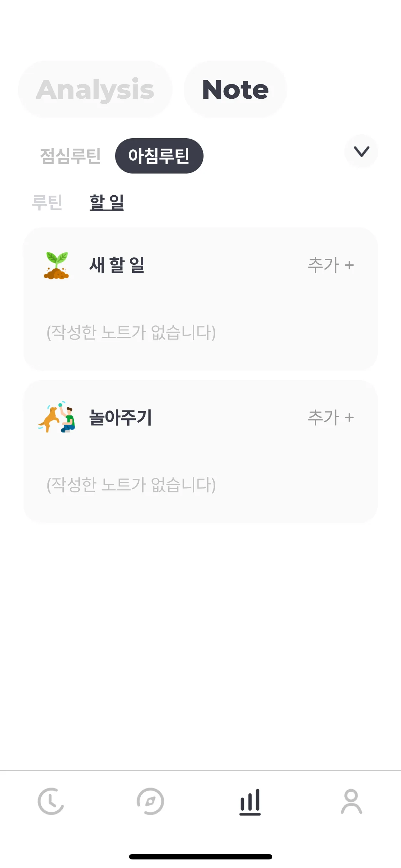Tap empty note text under 새 할 일

pos(131,332)
